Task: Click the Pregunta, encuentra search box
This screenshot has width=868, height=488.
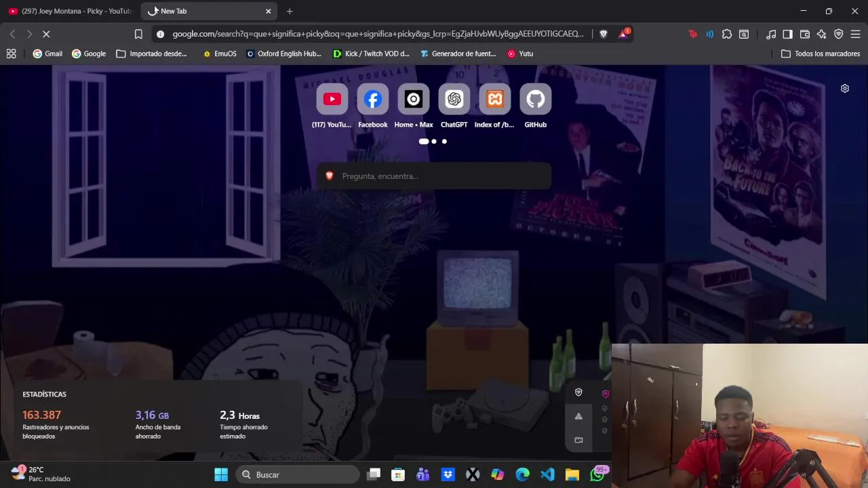Action: pyautogui.click(x=434, y=176)
